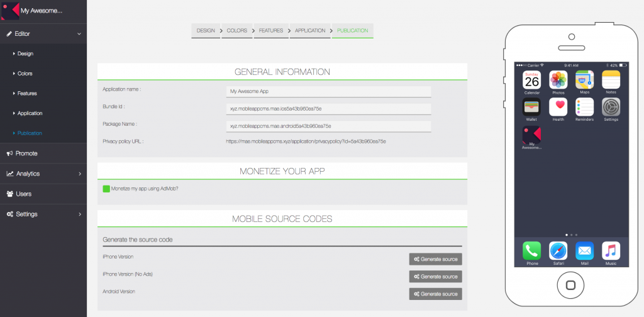
Task: Tap the Music icon in phone dock
Action: pyautogui.click(x=611, y=251)
